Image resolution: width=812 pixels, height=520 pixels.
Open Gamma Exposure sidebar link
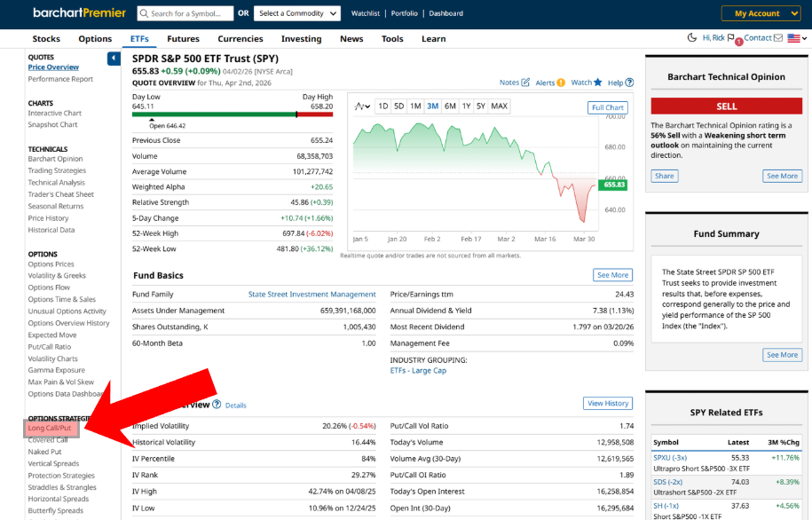[56, 370]
